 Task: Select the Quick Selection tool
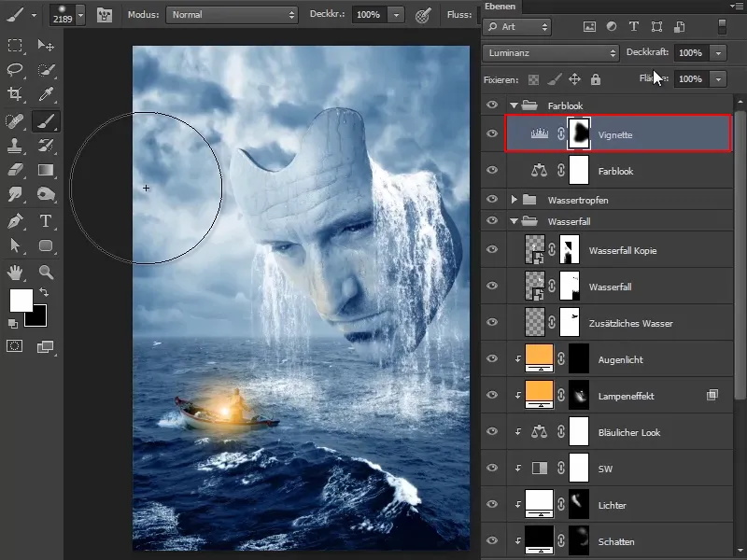pyautogui.click(x=46, y=70)
